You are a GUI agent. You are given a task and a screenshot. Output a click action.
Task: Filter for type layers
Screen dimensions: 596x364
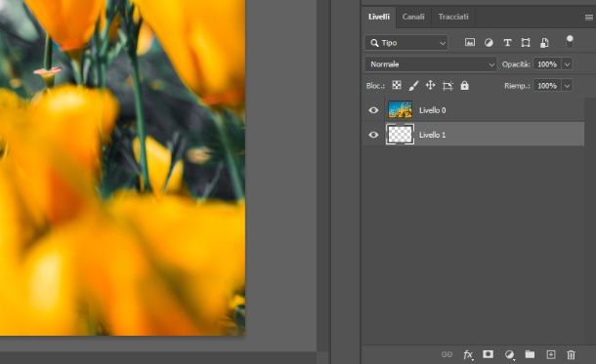(x=507, y=43)
